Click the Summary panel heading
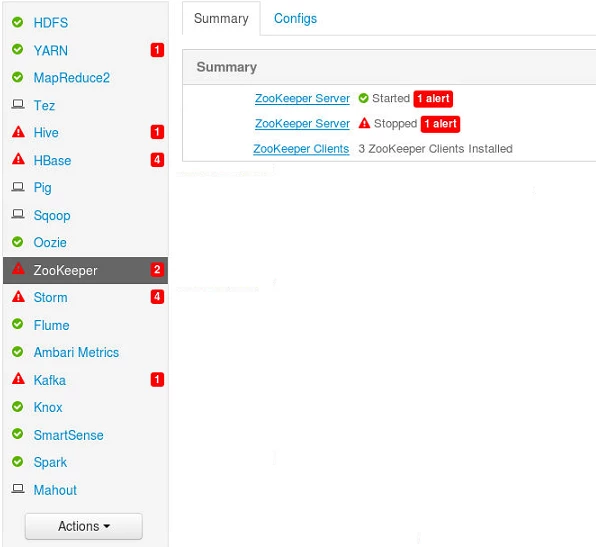The width and height of the screenshot is (596, 547). coord(227,67)
